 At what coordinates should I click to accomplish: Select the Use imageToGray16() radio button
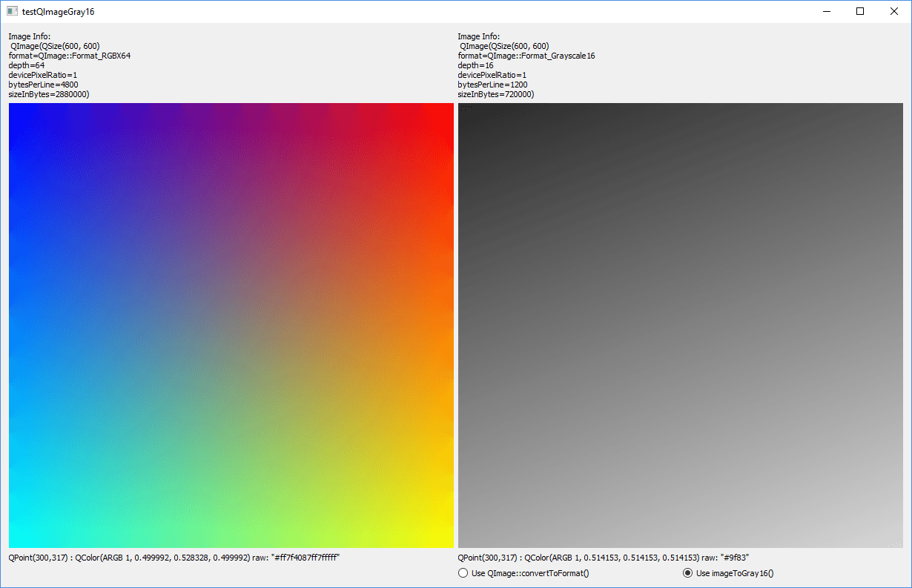(x=687, y=573)
